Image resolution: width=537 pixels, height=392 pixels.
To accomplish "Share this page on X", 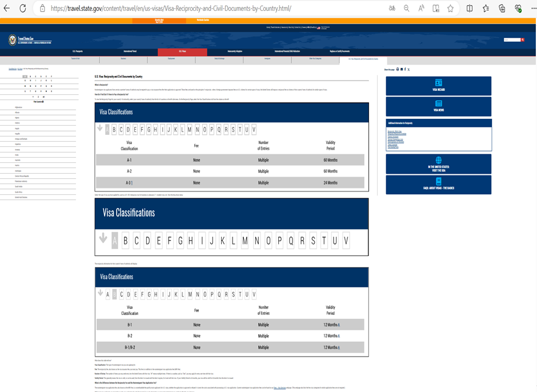I will point(408,69).
